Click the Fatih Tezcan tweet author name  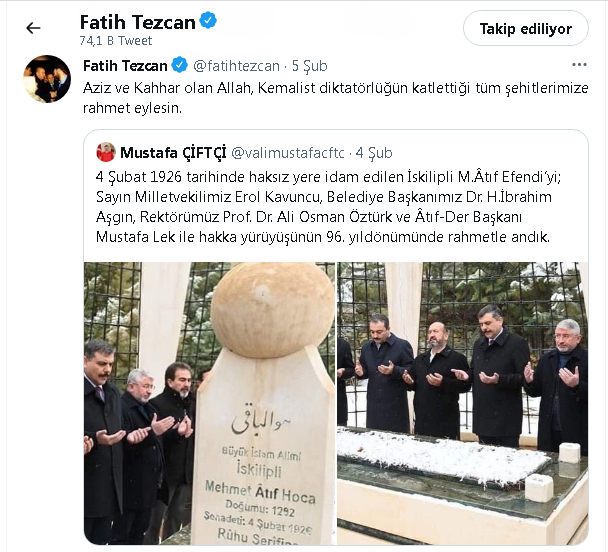(125, 66)
